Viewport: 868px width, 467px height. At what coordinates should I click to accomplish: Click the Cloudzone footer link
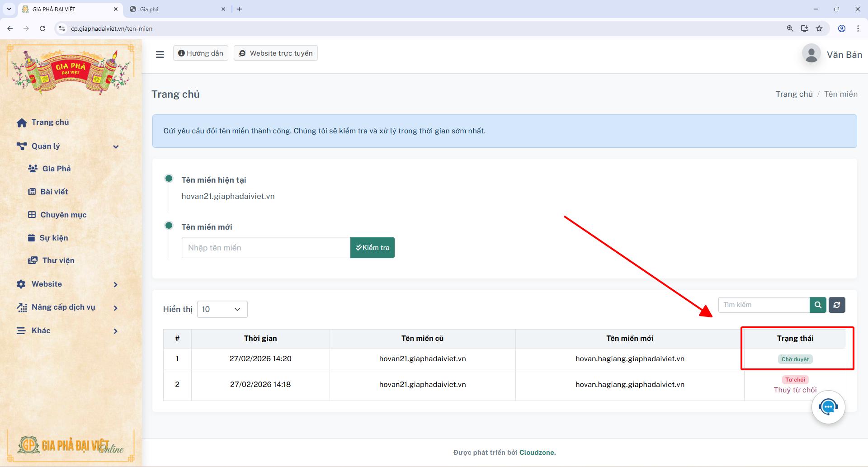click(x=537, y=452)
